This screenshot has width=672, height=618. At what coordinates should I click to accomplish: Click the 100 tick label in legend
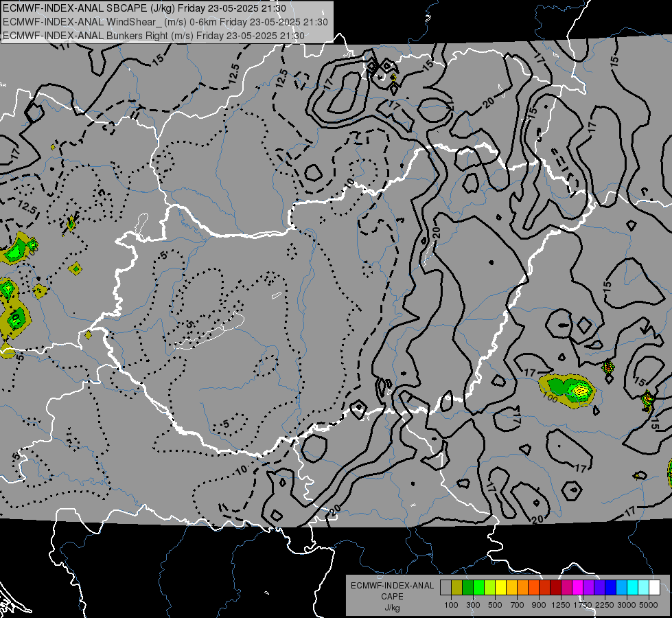pyautogui.click(x=451, y=605)
